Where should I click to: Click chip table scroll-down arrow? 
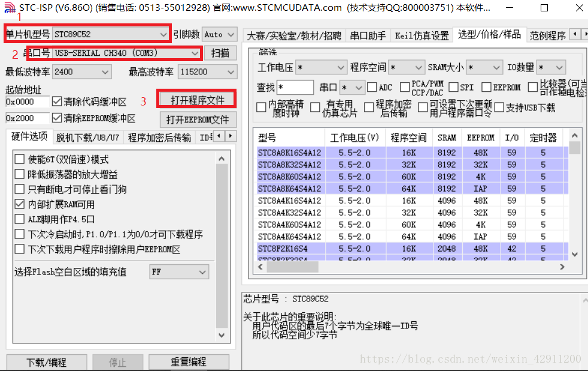(574, 254)
